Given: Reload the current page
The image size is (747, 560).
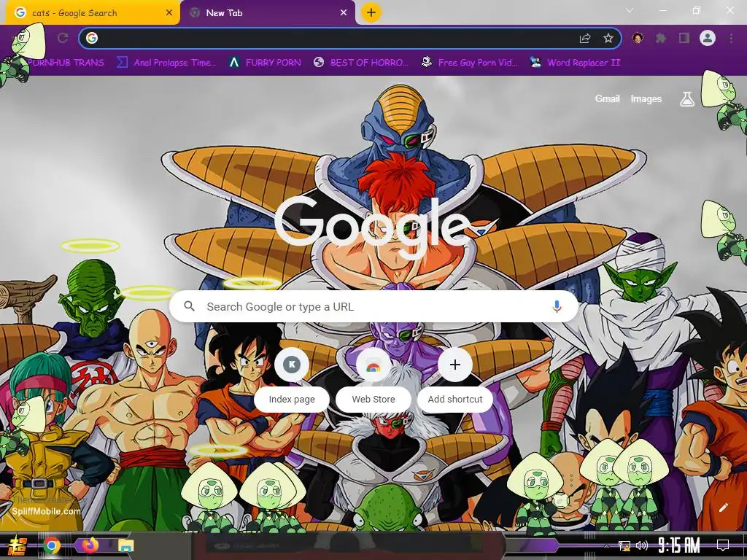Looking at the screenshot, I should (63, 38).
